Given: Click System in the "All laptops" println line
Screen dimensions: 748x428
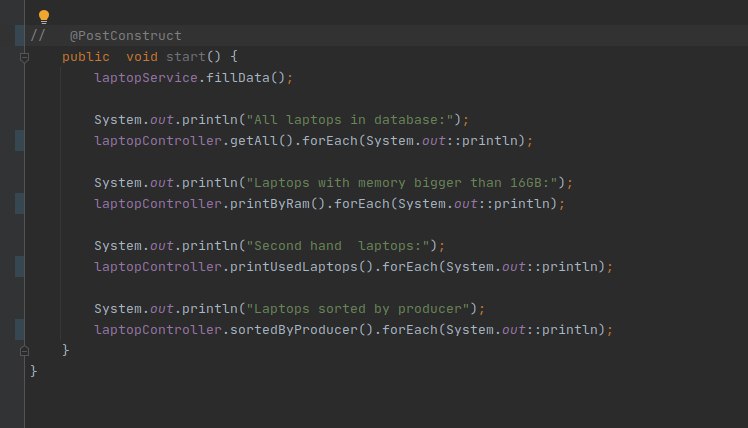Looking at the screenshot, I should [118, 120].
